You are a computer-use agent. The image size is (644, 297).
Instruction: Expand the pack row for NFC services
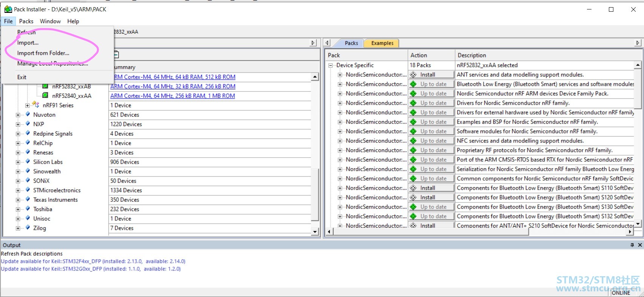point(340,141)
